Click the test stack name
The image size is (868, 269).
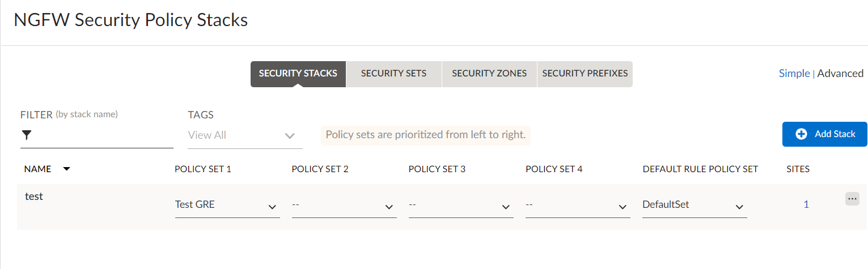(34, 197)
